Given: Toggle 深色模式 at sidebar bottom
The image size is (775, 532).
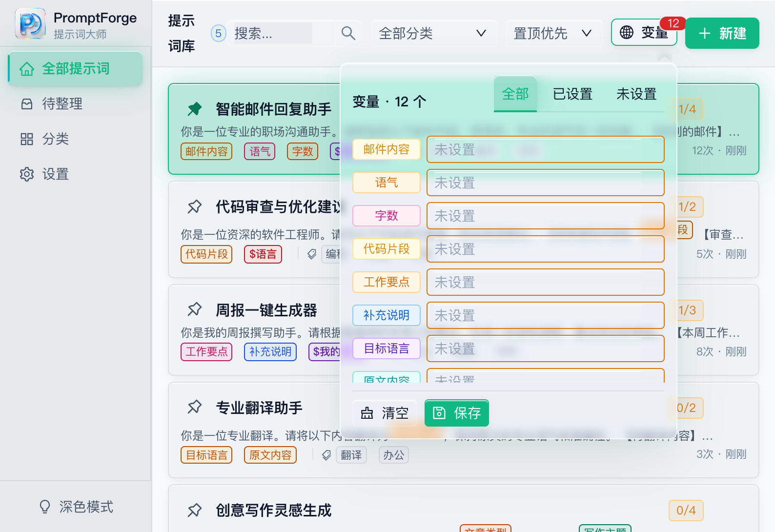Looking at the screenshot, I should pos(76,507).
